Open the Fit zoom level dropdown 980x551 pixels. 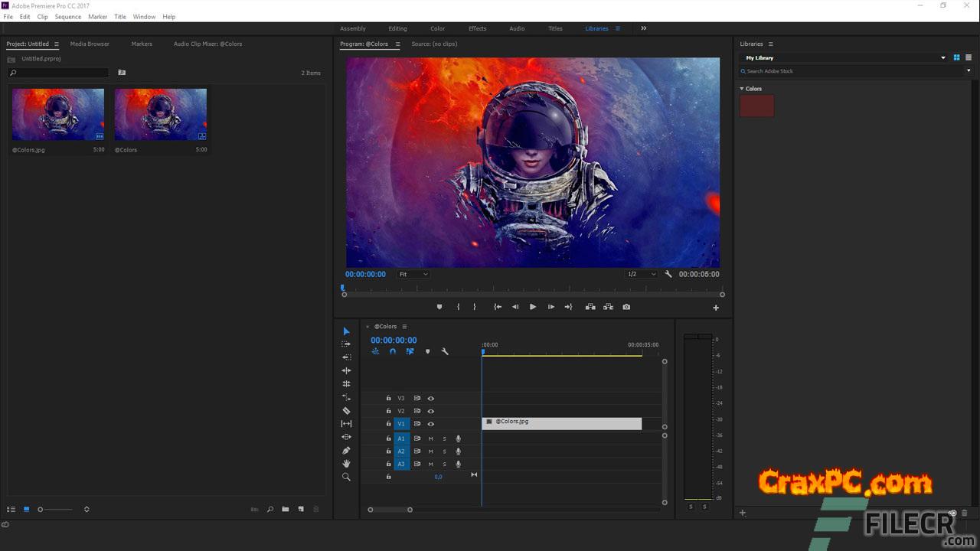[x=413, y=274]
